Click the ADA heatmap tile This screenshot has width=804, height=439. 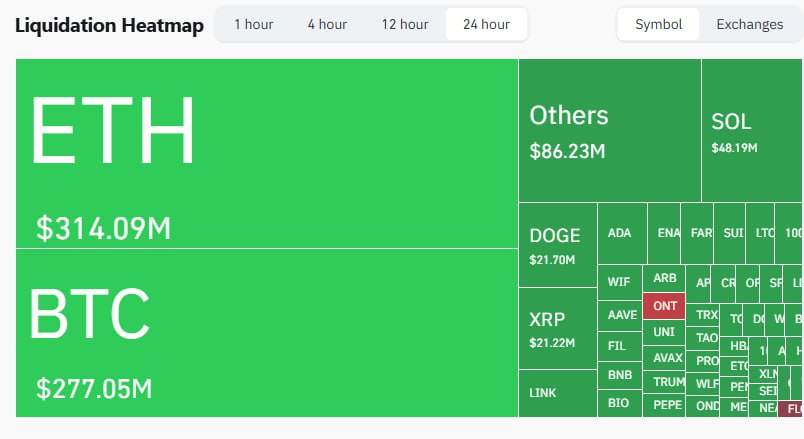coord(622,233)
